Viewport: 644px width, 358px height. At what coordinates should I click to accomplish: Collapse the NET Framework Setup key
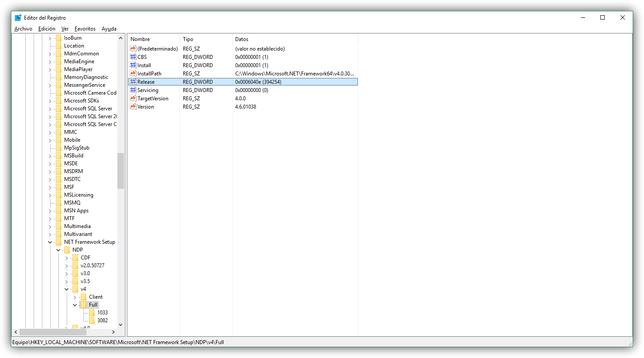point(50,242)
